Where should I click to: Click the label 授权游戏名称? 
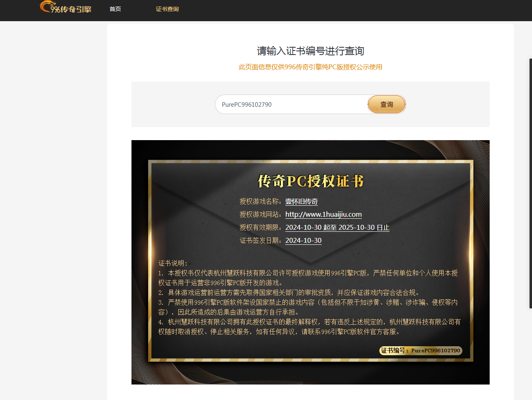[261, 201]
